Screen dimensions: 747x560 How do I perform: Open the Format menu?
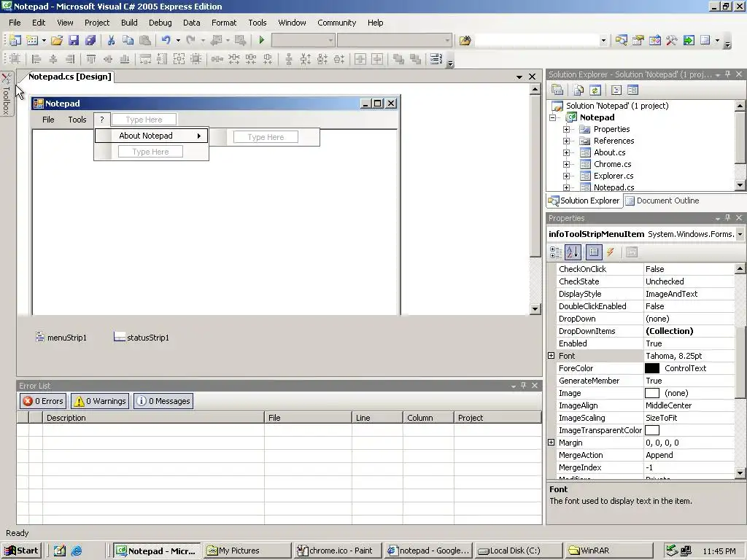point(224,23)
